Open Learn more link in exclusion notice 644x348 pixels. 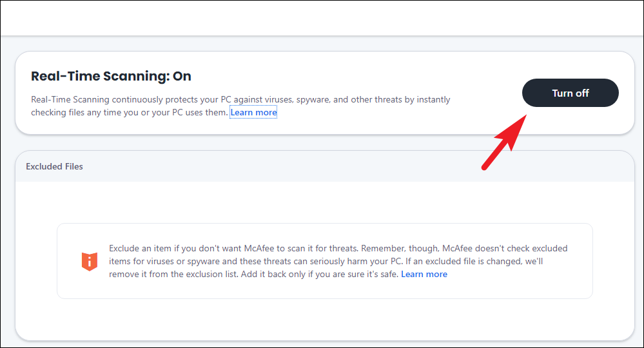pyautogui.click(x=424, y=274)
